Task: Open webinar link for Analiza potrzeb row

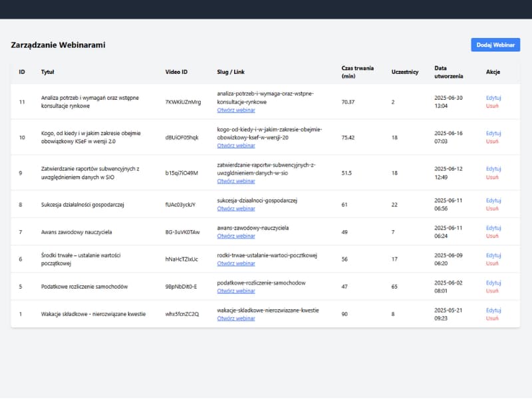Action: [x=236, y=110]
